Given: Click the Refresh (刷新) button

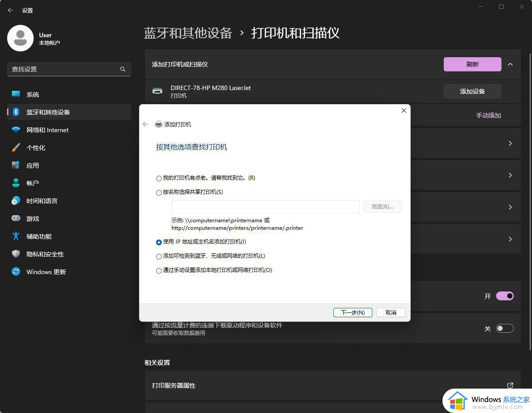Looking at the screenshot, I should point(473,64).
